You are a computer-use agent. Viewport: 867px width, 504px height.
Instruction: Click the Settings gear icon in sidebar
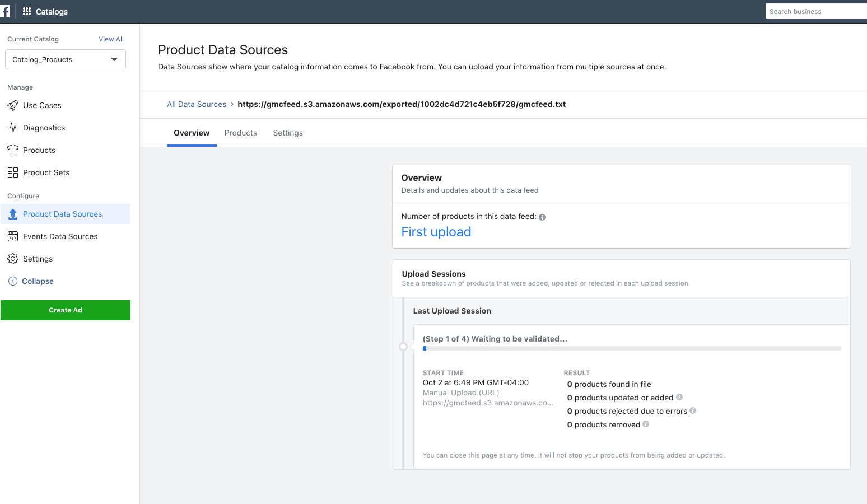[13, 259]
